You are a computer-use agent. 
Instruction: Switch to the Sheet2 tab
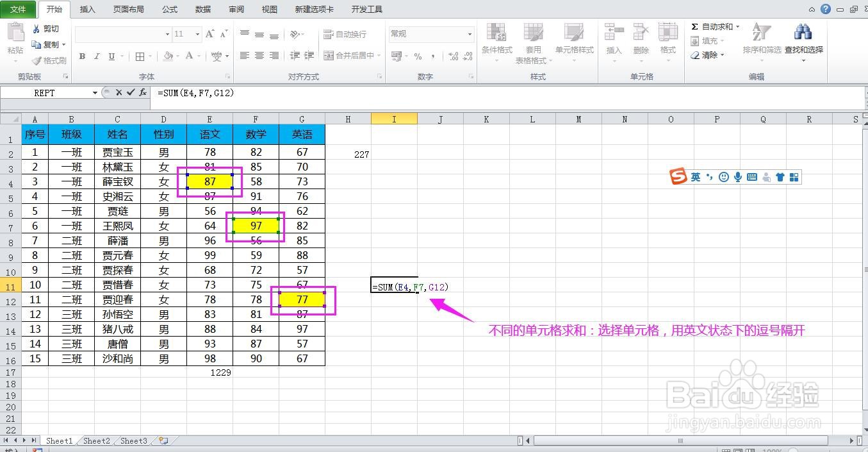tap(97, 441)
